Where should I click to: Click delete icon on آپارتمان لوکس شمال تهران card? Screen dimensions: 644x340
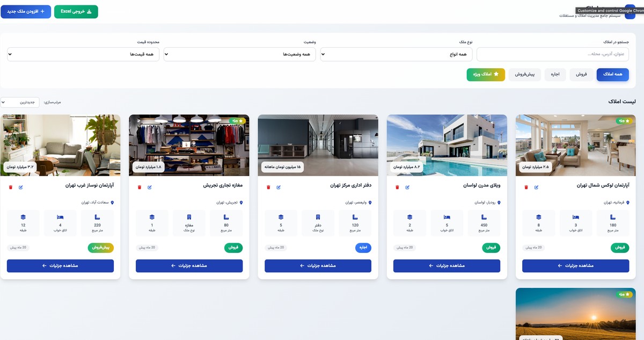pyautogui.click(x=526, y=187)
